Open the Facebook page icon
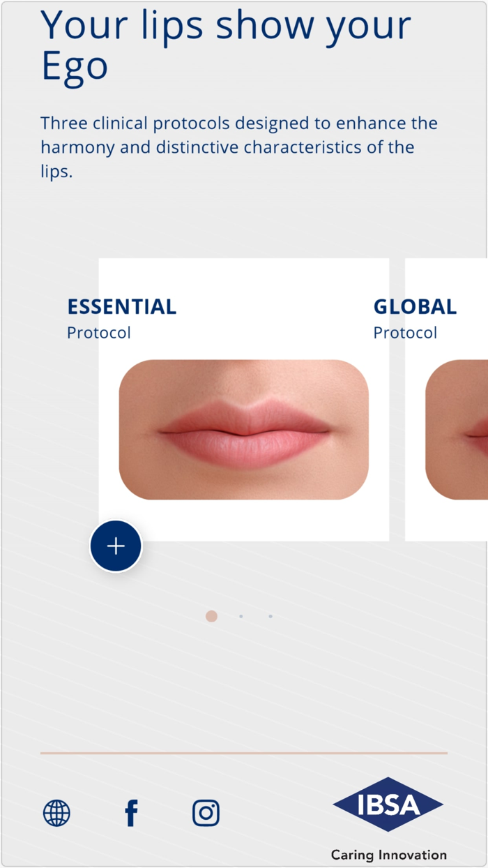Screen dimensions: 488x868 pyautogui.click(x=131, y=813)
